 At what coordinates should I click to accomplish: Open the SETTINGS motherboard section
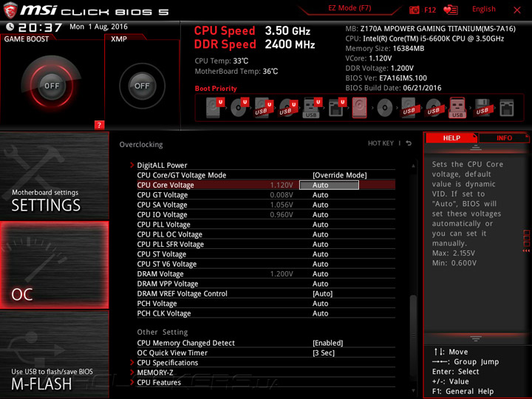click(x=54, y=176)
